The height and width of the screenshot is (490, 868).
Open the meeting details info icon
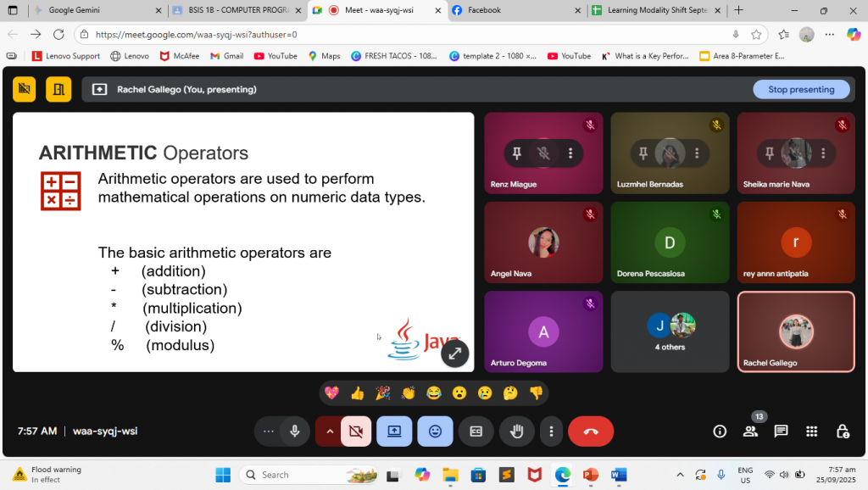720,431
